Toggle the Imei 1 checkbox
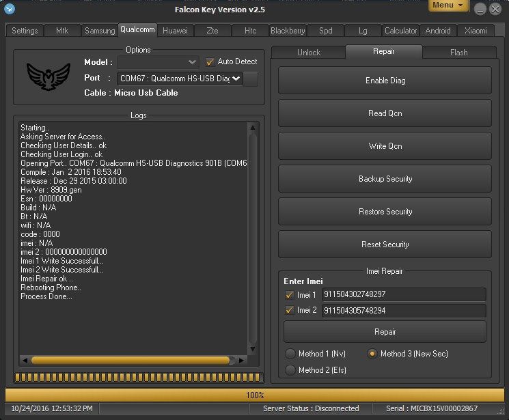Screen dimensions: 509x420 coord(289,295)
